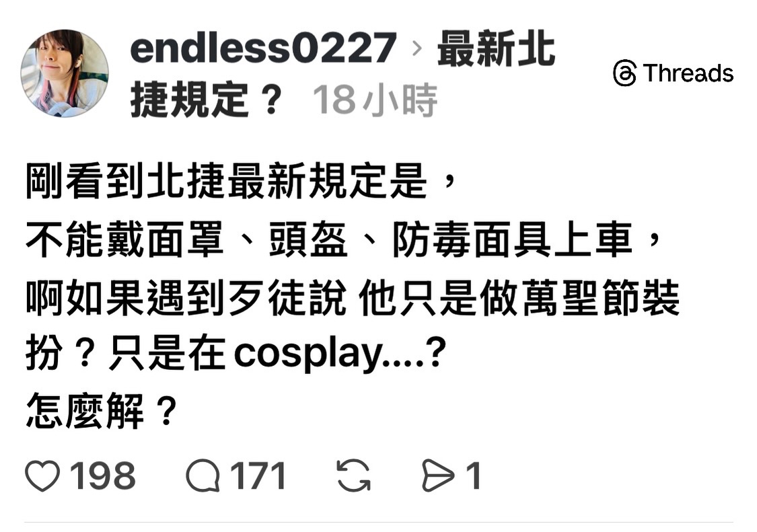The image size is (757, 532).
Task: Repost using the circular arrows icon
Action: 353,476
